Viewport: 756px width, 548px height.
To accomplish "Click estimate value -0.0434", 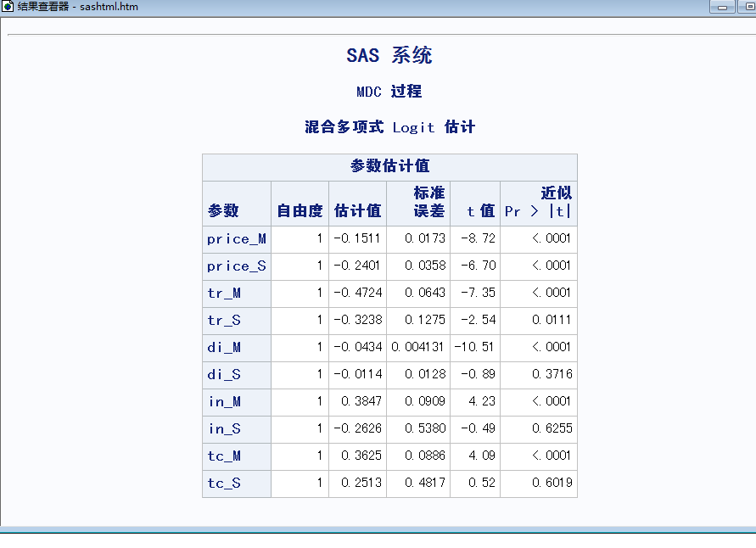I will 357,347.
